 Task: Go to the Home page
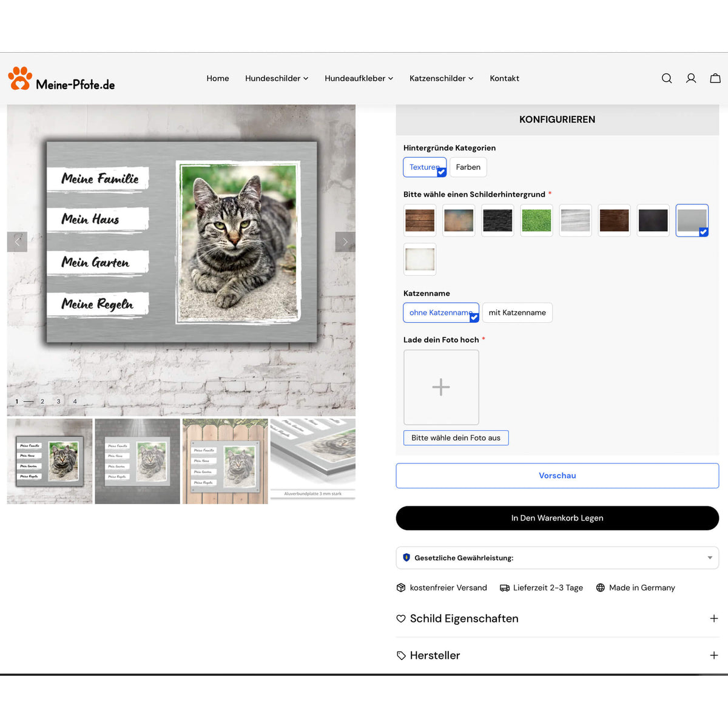click(218, 78)
